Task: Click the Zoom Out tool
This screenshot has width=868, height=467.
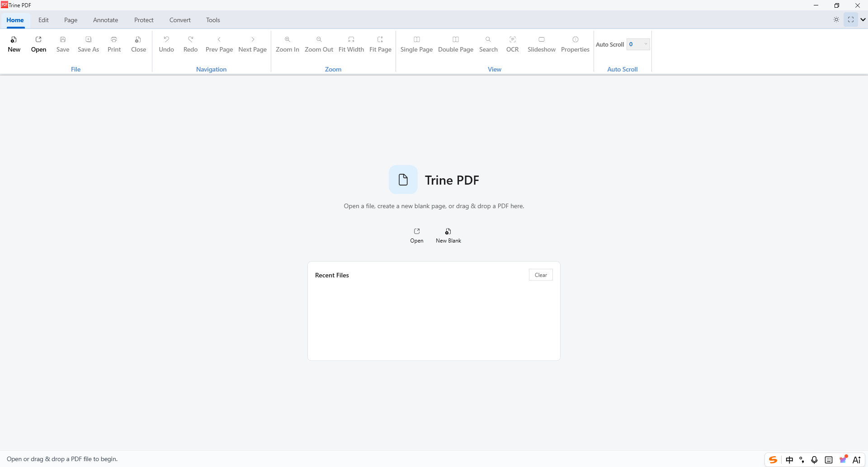Action: (319, 44)
